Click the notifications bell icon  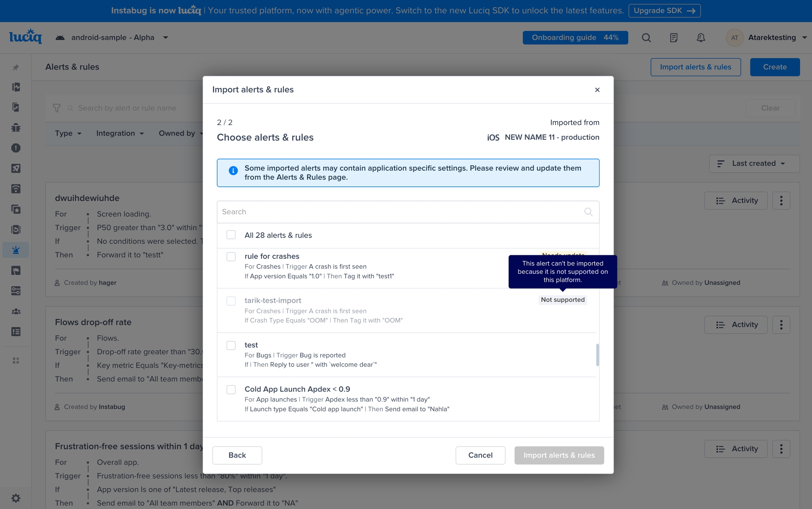pos(701,38)
